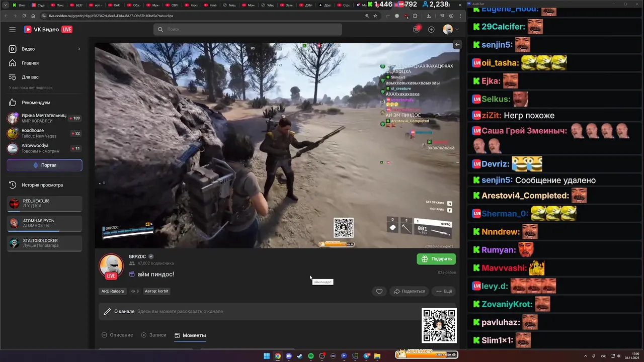The image size is (644, 362).
Task: Click the VK Видео LIVE logo
Action: tap(48, 29)
